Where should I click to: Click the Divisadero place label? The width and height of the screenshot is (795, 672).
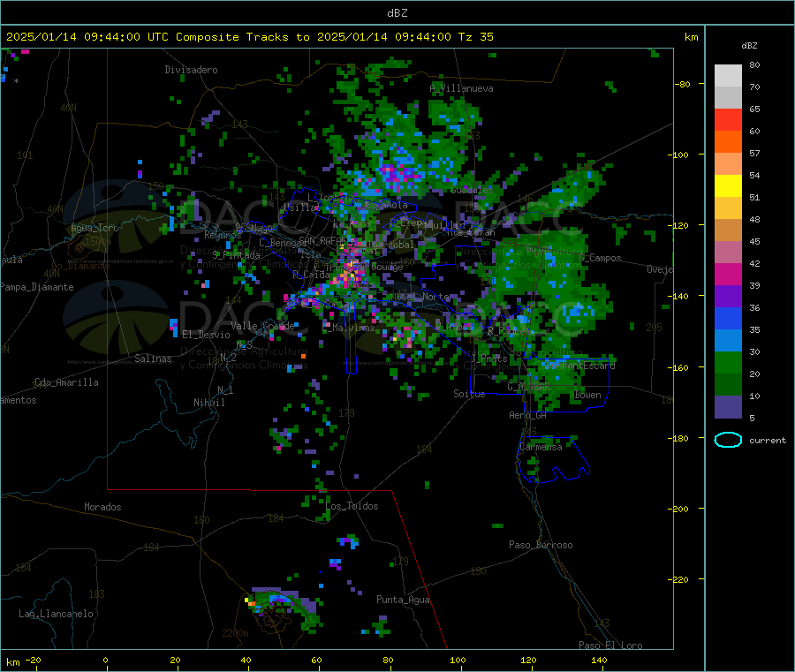191,70
